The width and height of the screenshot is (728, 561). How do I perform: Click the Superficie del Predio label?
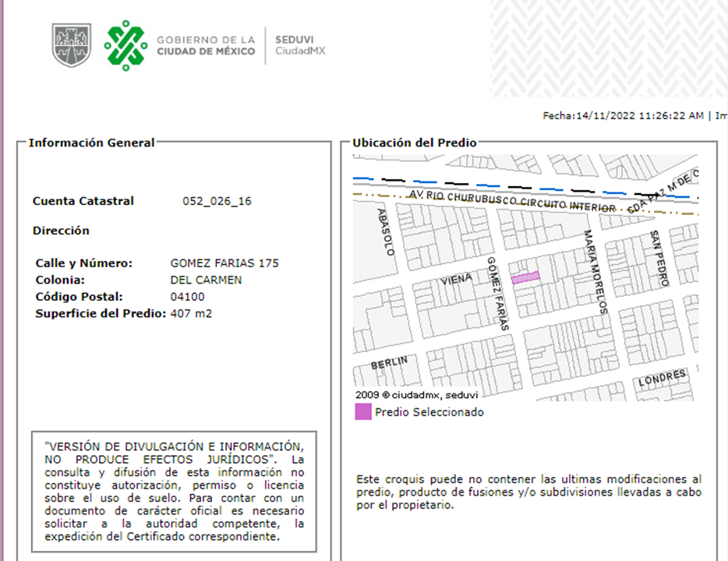101,313
